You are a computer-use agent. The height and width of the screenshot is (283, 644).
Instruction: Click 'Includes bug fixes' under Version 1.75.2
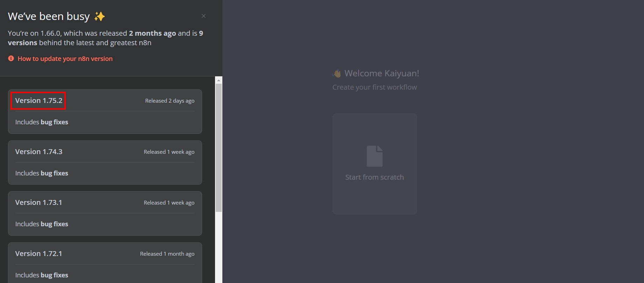coord(42,122)
